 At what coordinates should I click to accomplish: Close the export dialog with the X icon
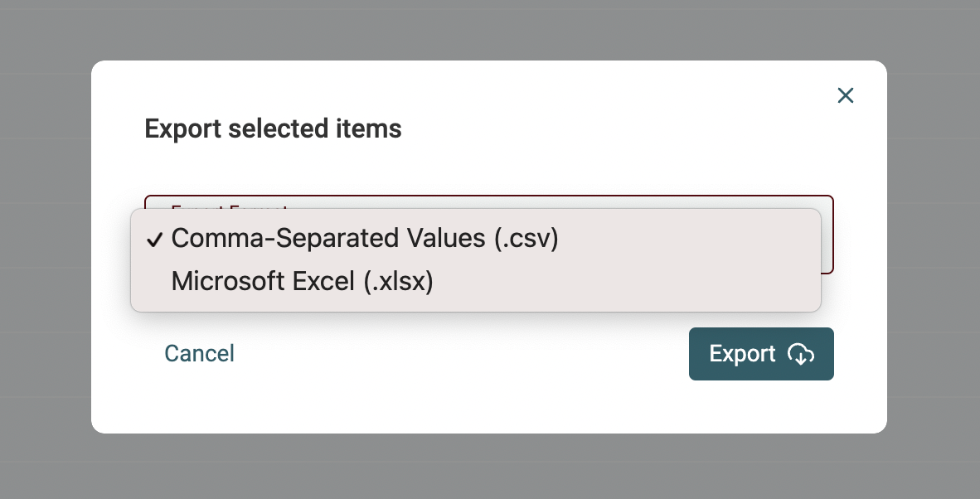coord(845,95)
